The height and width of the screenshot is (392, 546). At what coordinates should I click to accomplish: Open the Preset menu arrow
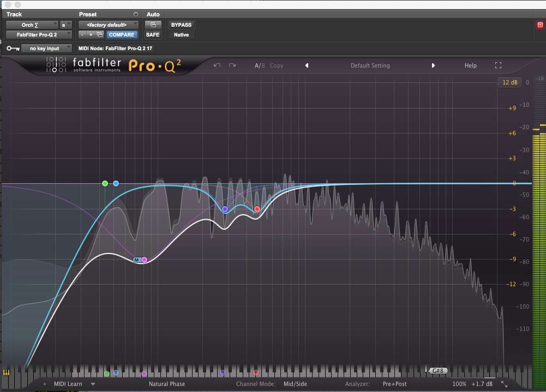pos(136,14)
